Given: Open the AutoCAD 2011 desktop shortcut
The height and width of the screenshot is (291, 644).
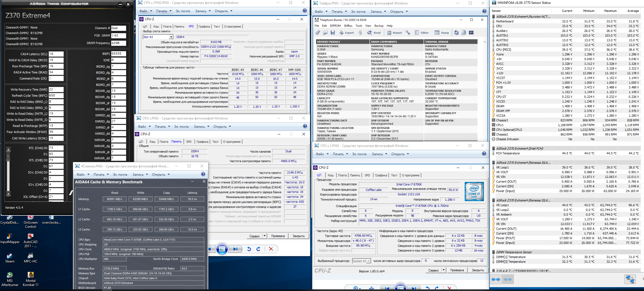Looking at the screenshot, I should pyautogui.click(x=31, y=240).
